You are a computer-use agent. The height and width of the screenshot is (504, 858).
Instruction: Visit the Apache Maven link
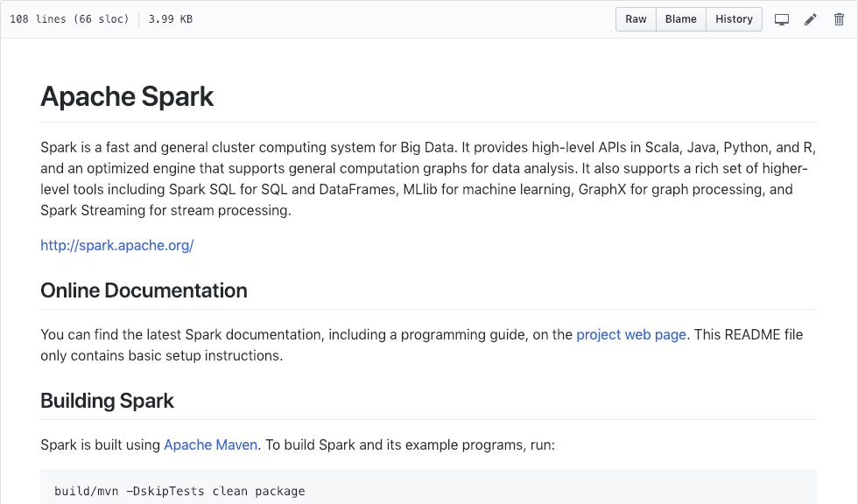click(211, 445)
